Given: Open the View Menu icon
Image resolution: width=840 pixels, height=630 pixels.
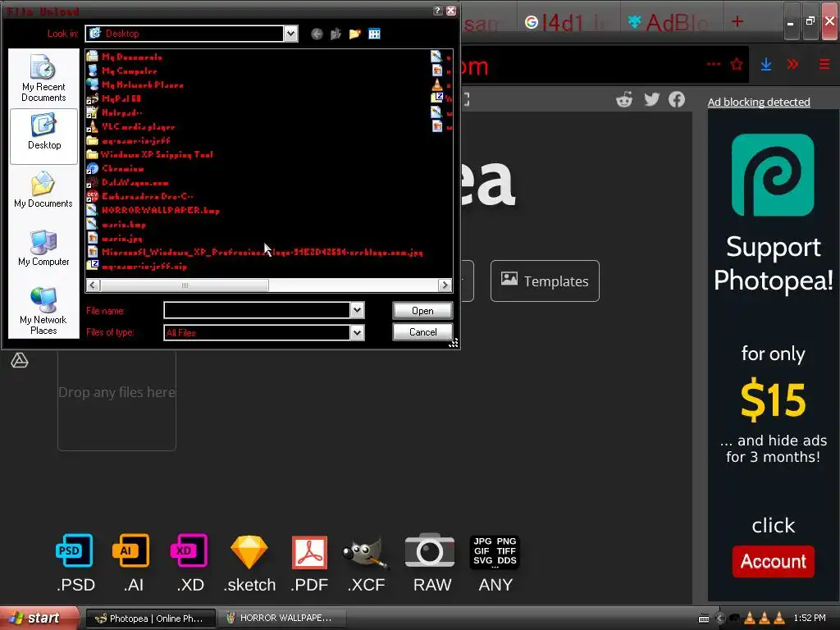Looking at the screenshot, I should click(374, 34).
